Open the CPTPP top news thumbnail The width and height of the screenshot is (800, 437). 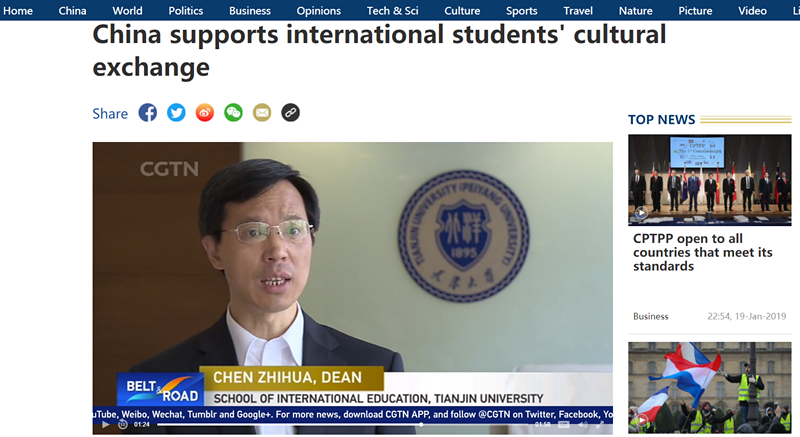click(710, 180)
